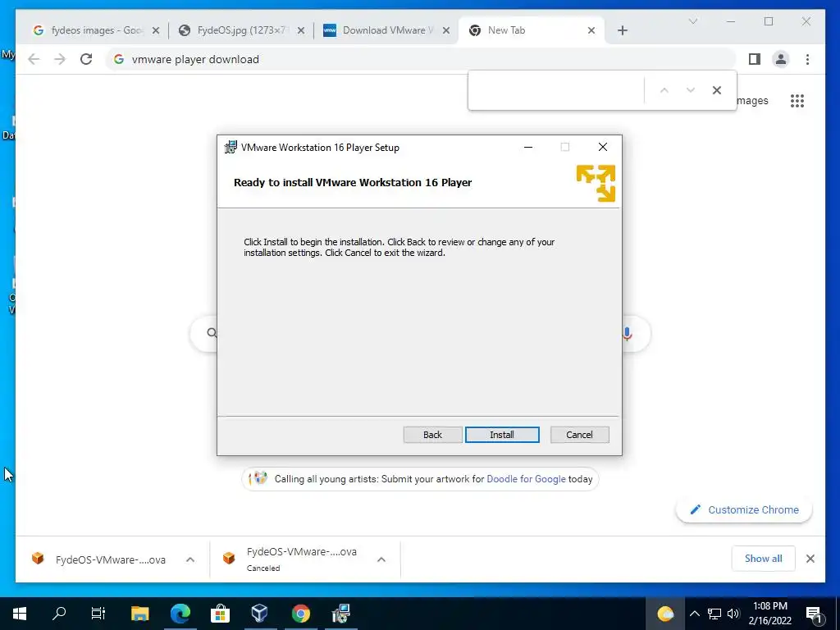This screenshot has width=840, height=630.
Task: Open clock showing 1:08 PM
Action: point(769,614)
